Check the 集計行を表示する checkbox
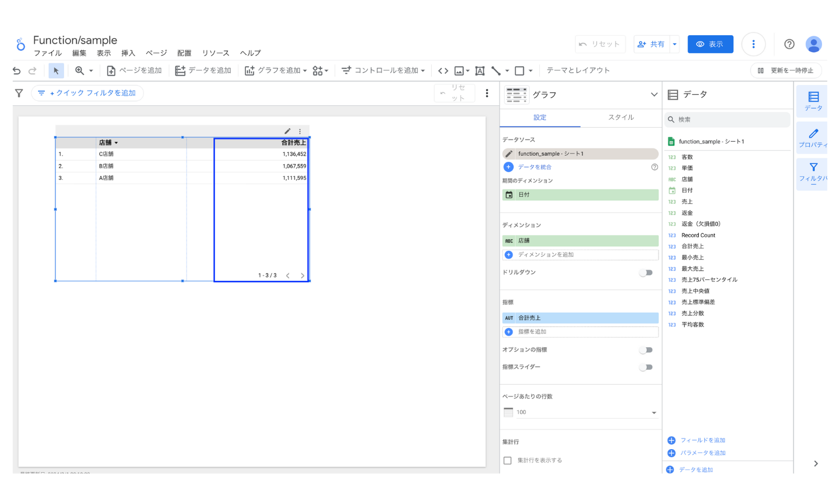 (x=507, y=460)
